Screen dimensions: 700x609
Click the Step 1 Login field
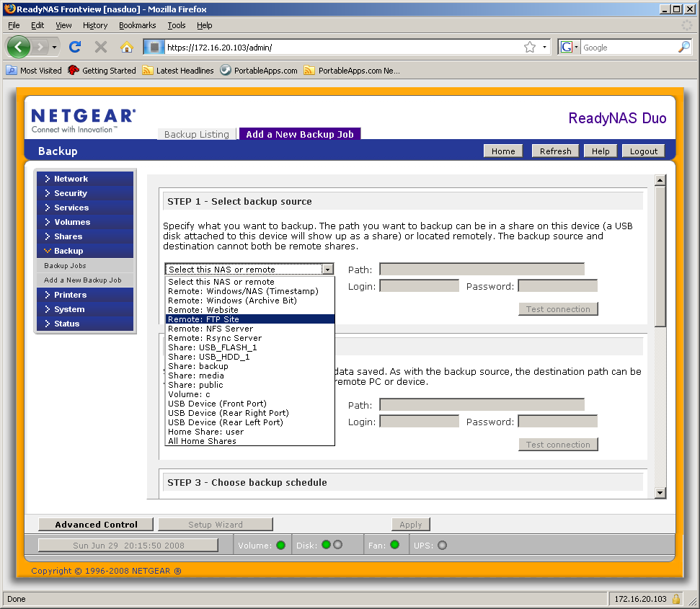419,286
